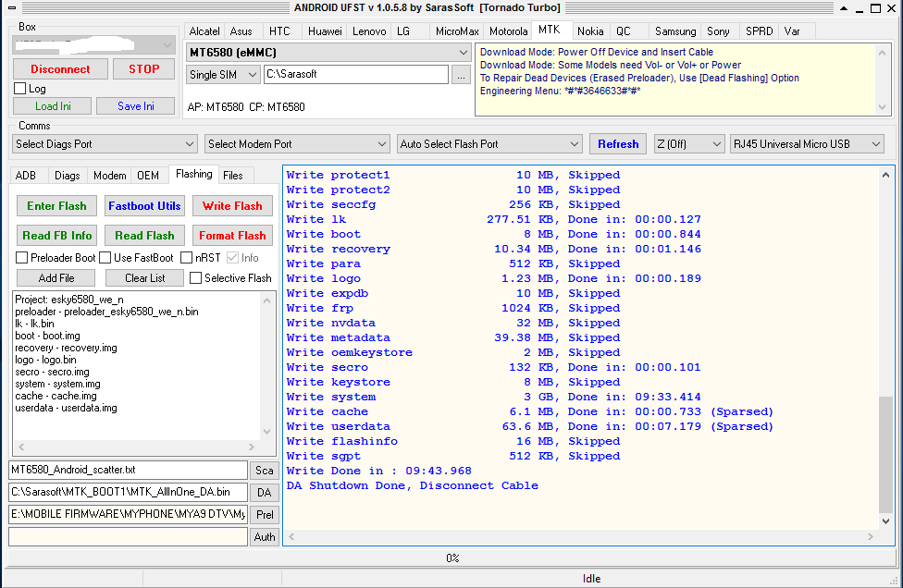Click the browse button beside C:\Sarasoft path
Image resolution: width=903 pixels, height=588 pixels.
[461, 75]
